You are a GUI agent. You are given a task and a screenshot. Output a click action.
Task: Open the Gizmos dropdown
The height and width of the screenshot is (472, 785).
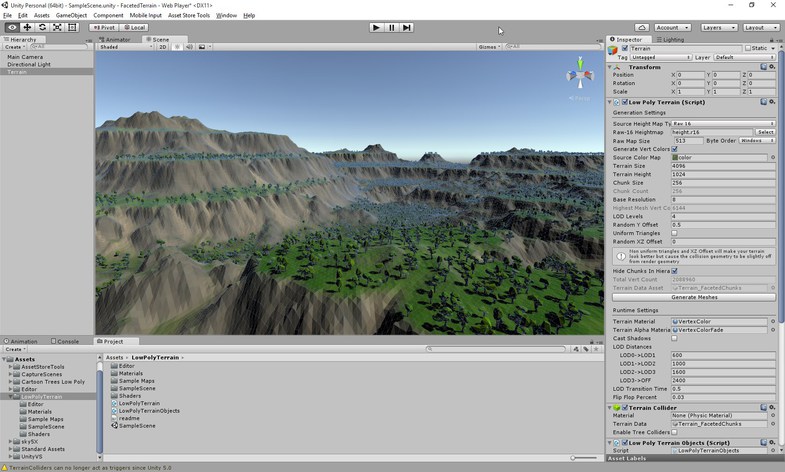(489, 47)
